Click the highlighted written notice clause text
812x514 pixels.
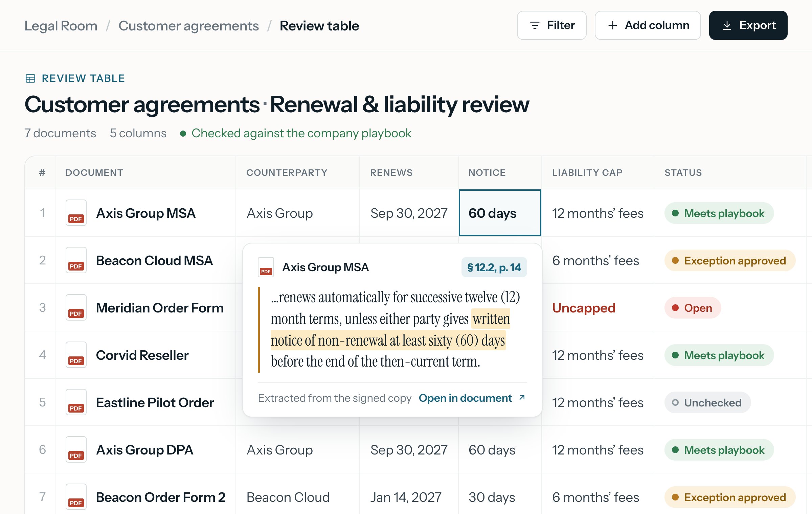[x=388, y=340]
